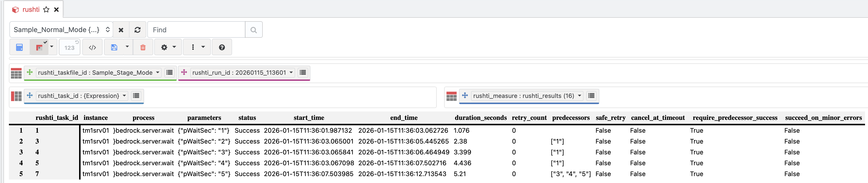
Task: Click the magnifier search icon
Action: tap(254, 30)
